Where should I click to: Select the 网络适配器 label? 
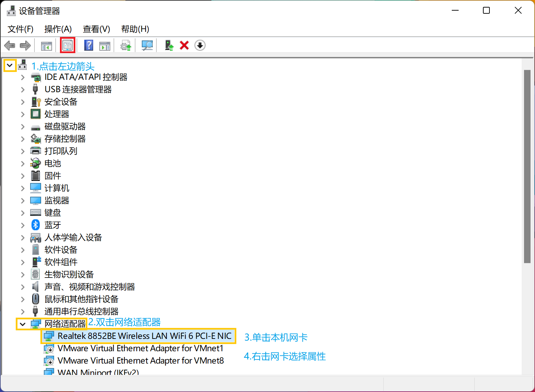65,324
